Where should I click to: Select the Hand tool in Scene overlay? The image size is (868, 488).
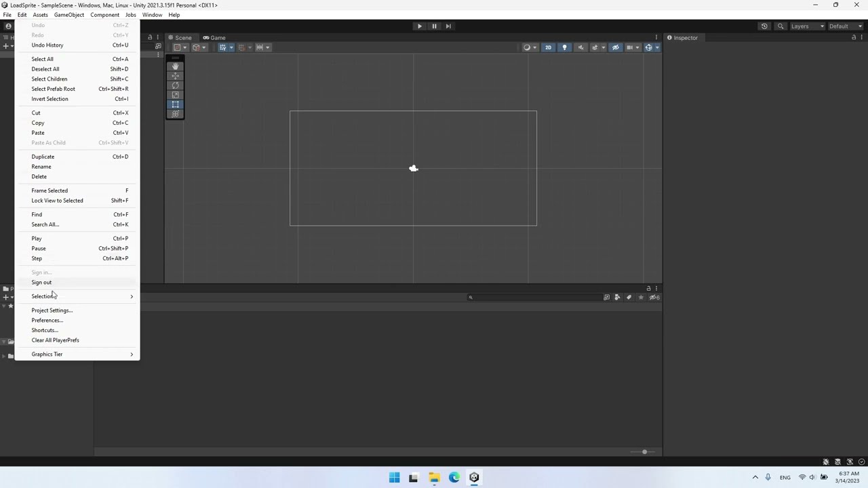coord(175,66)
